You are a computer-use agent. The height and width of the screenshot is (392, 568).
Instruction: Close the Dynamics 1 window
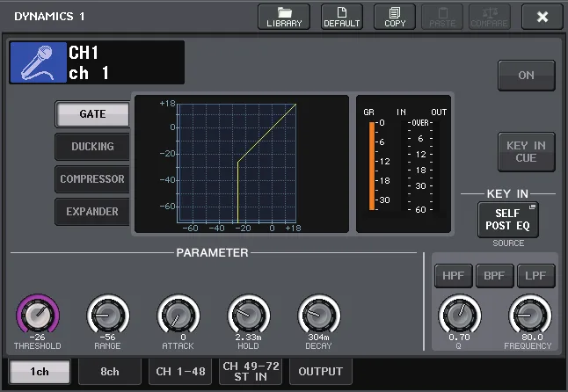[x=543, y=17]
